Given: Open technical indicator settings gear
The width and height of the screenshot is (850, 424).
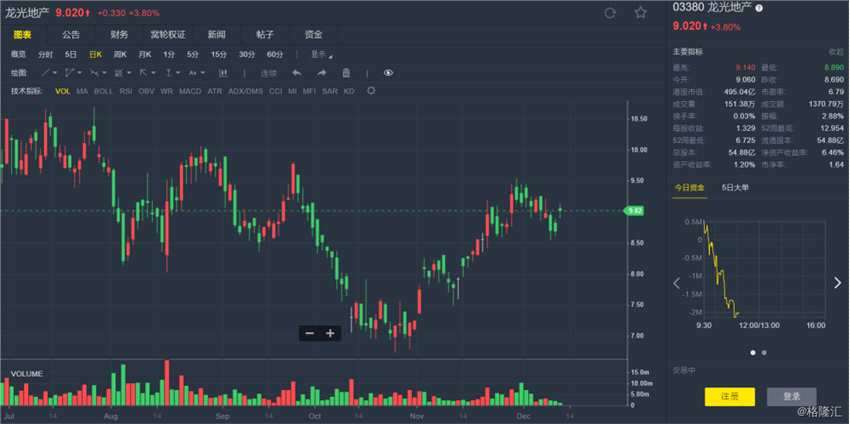Looking at the screenshot, I should [x=371, y=91].
